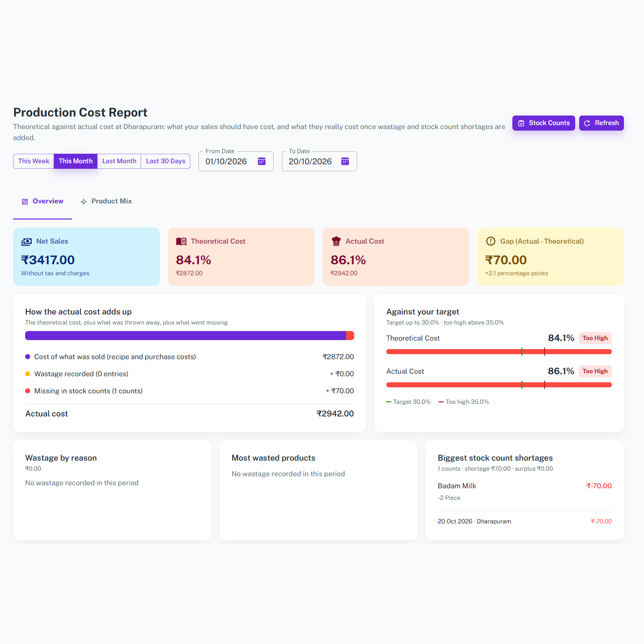Select the This Month range
The image size is (644, 644).
coord(75,161)
